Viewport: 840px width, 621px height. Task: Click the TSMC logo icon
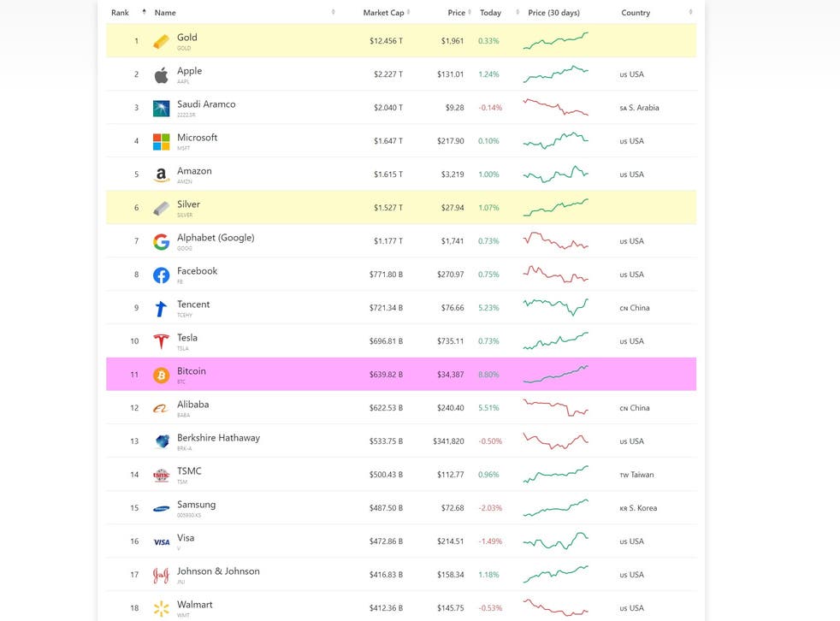(161, 475)
